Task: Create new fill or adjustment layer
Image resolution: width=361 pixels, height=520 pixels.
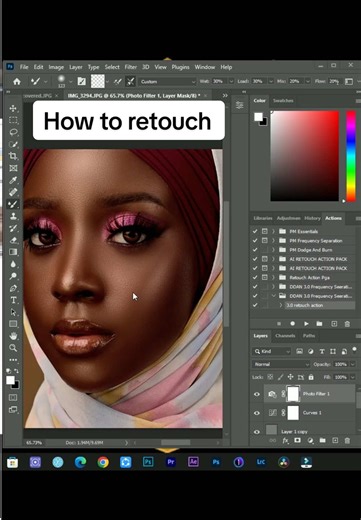Action: coord(310,441)
